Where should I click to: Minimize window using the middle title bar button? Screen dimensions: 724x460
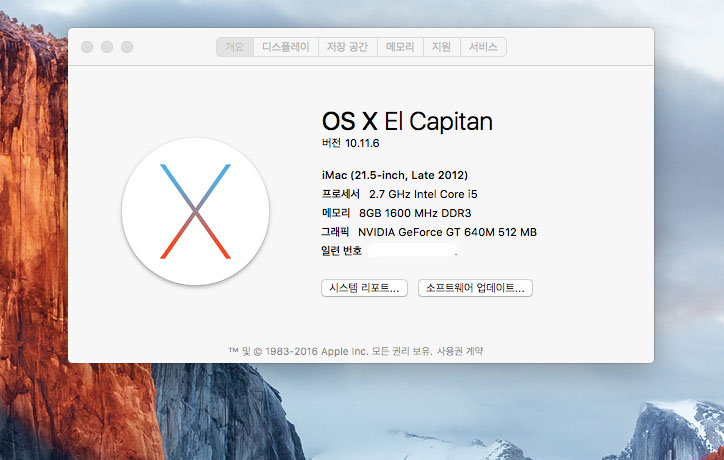[x=107, y=47]
